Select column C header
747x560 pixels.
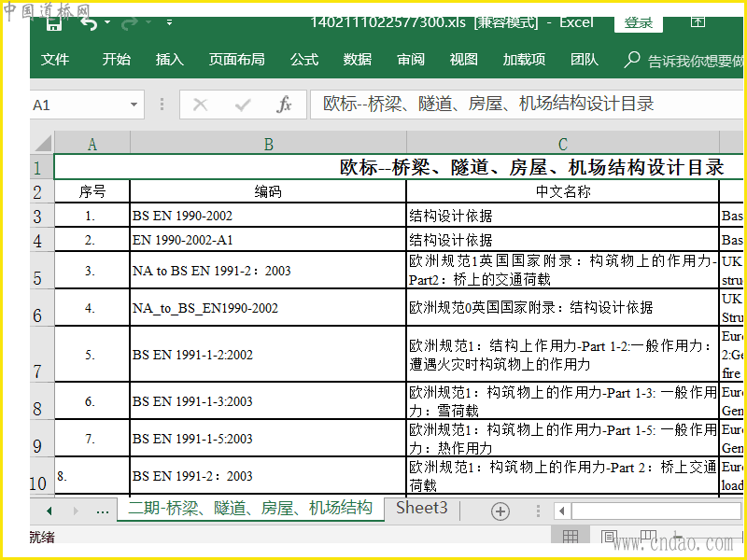click(563, 144)
